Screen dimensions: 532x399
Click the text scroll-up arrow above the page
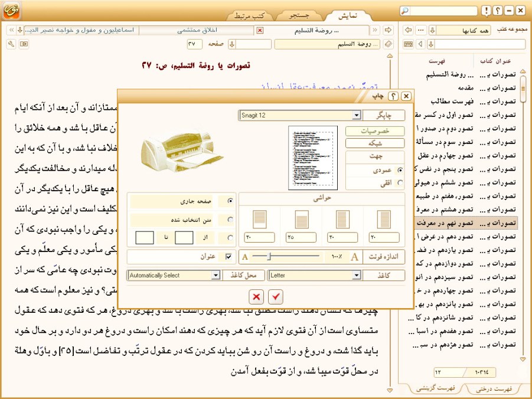point(390,55)
